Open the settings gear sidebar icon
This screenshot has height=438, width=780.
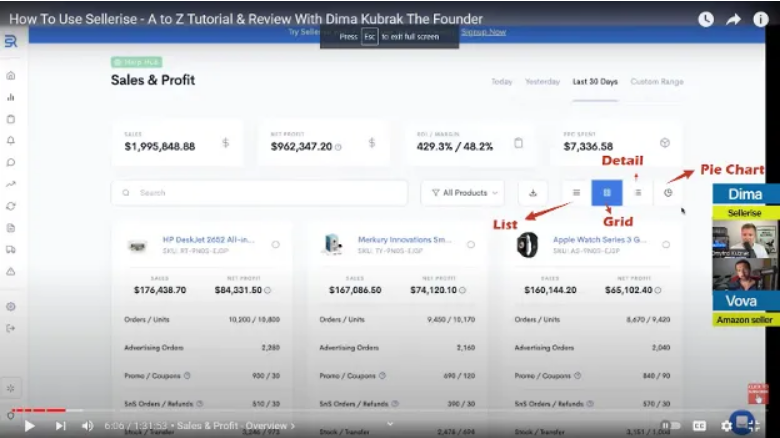(x=11, y=307)
